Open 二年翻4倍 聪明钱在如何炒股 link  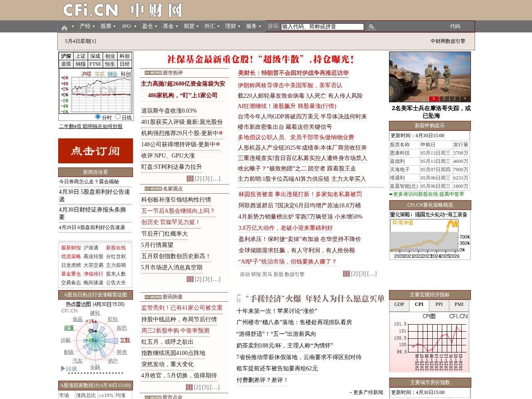pyautogui.click(x=91, y=126)
